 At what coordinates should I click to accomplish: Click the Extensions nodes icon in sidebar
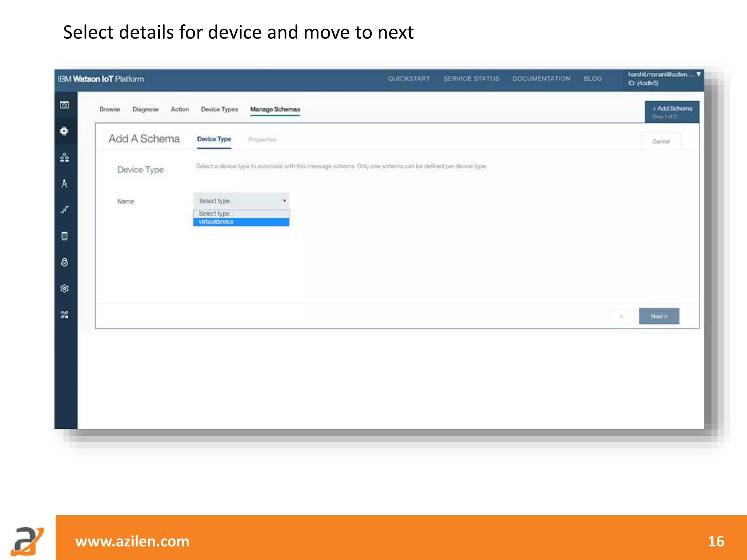[65, 315]
